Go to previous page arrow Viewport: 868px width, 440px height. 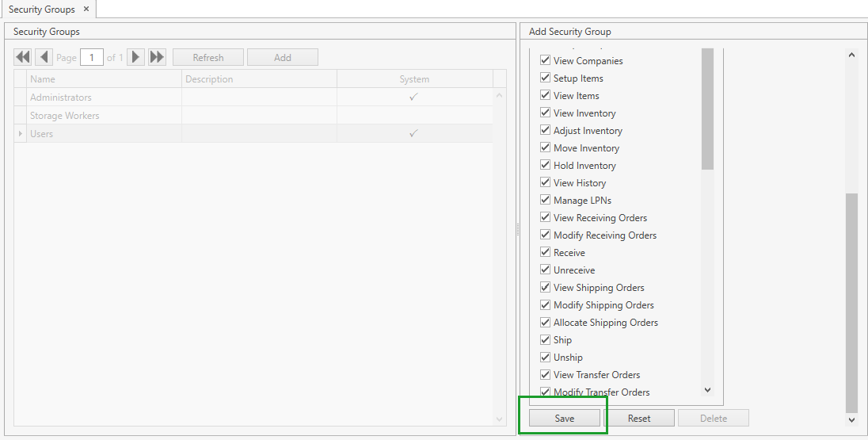(x=44, y=57)
